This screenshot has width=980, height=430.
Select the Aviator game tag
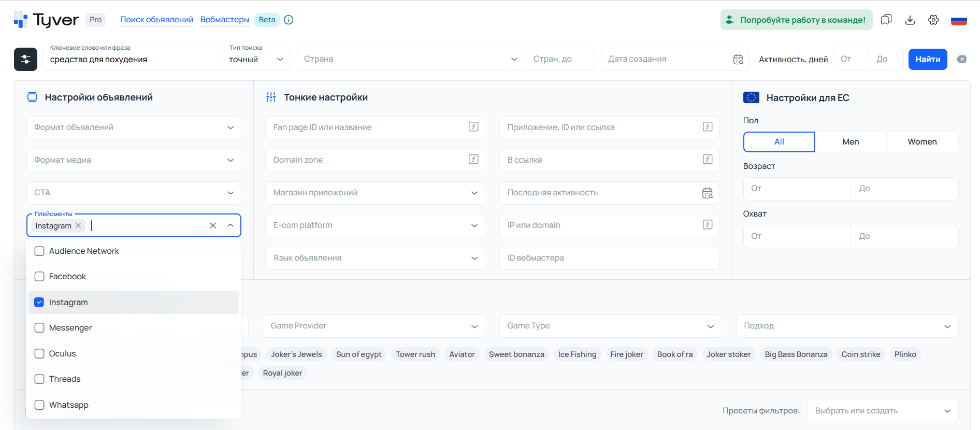pyautogui.click(x=462, y=354)
